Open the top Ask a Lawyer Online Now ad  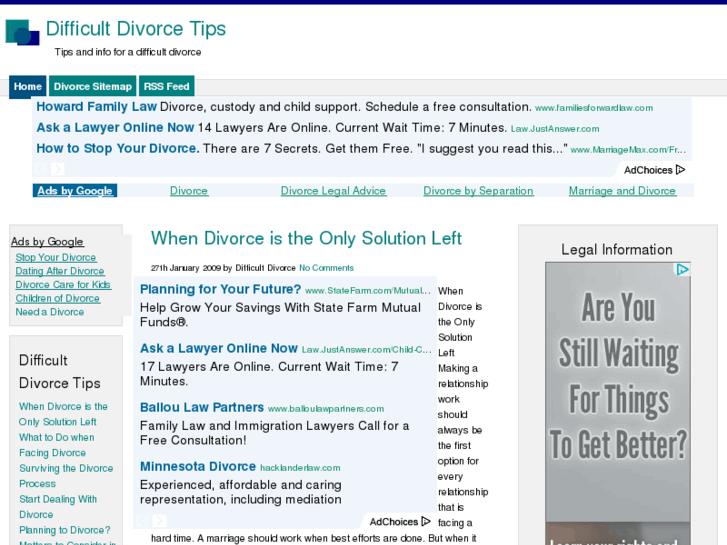coord(115,128)
